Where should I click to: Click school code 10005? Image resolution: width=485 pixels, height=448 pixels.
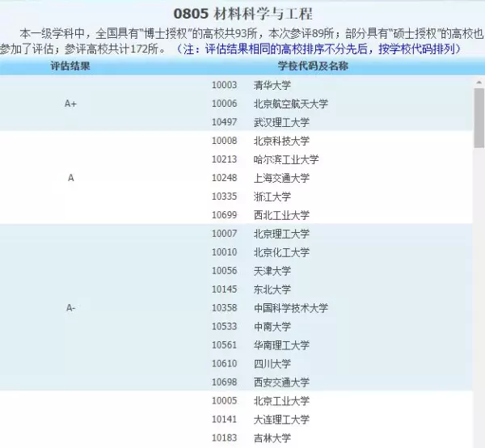point(224,400)
